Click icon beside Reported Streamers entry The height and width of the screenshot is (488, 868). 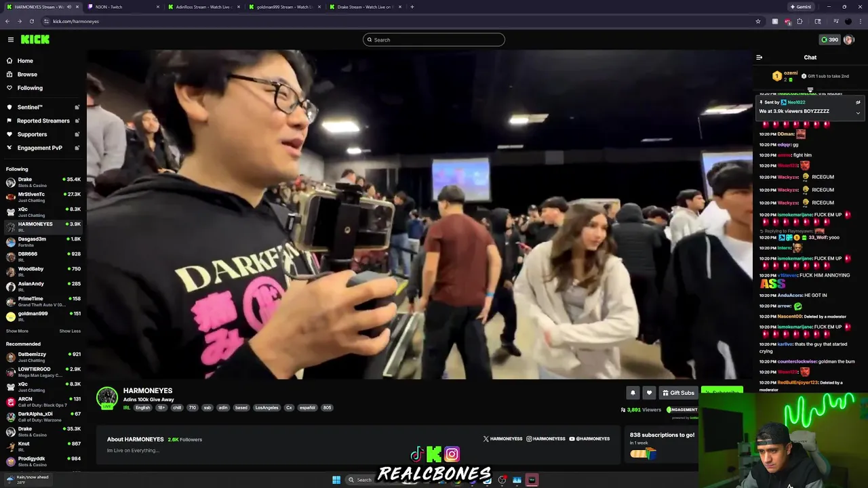point(77,121)
